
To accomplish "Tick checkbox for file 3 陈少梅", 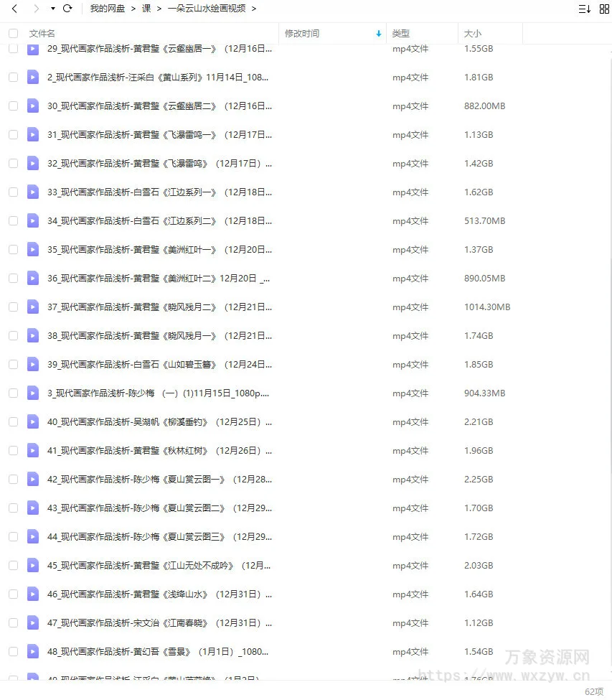I will click(14, 393).
